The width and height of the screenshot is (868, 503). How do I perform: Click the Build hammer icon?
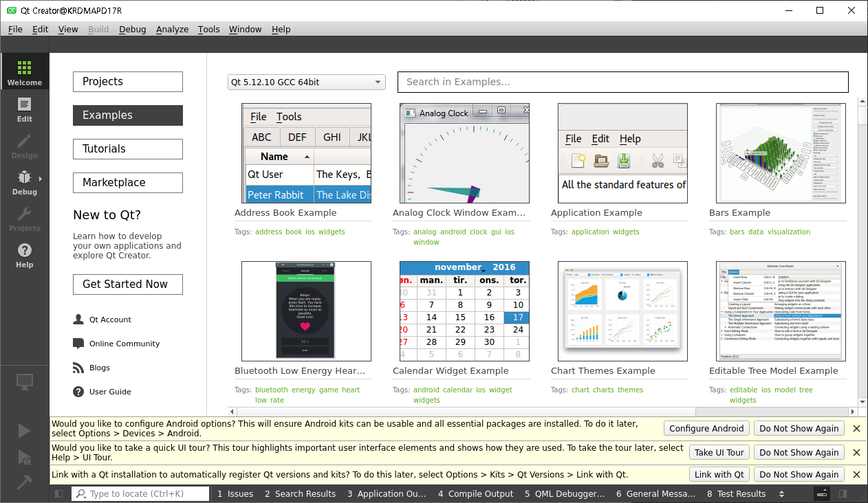(x=25, y=483)
